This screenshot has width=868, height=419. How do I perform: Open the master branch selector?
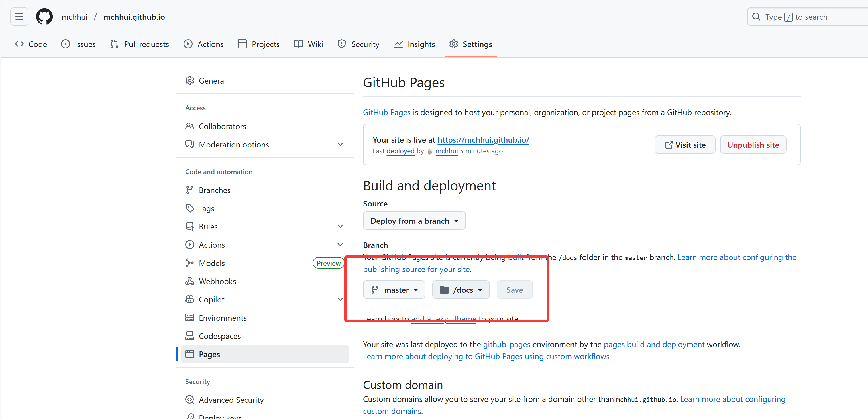pyautogui.click(x=394, y=290)
